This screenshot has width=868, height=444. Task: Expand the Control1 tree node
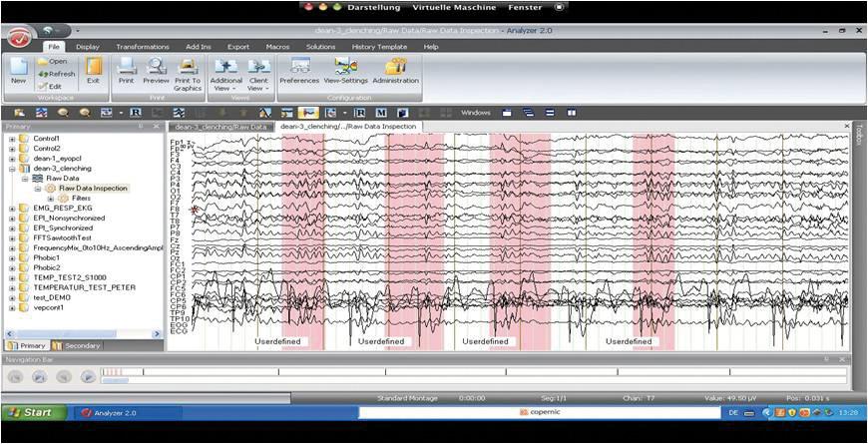[12, 139]
